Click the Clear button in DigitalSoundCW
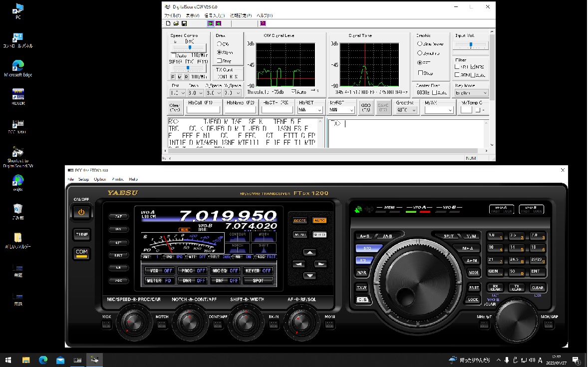Viewport: 588px width, 367px height. [175, 108]
